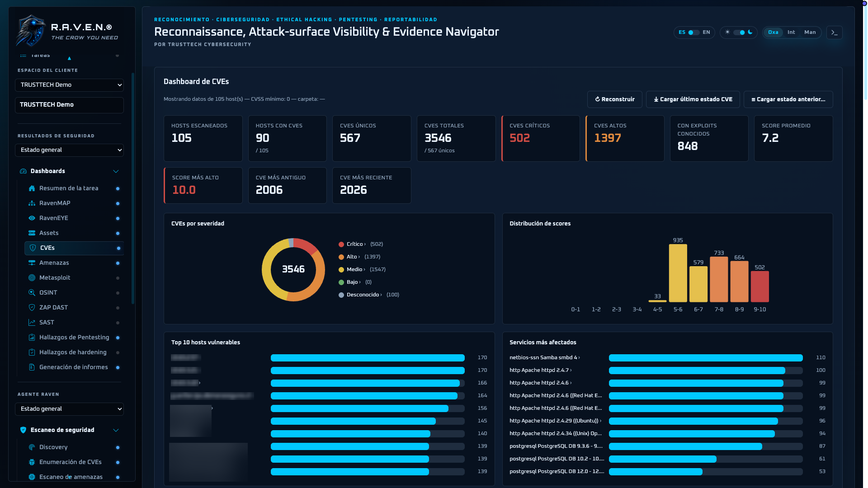Click the Discovery fingerprint icon
This screenshot has width=868, height=488.
pyautogui.click(x=32, y=447)
